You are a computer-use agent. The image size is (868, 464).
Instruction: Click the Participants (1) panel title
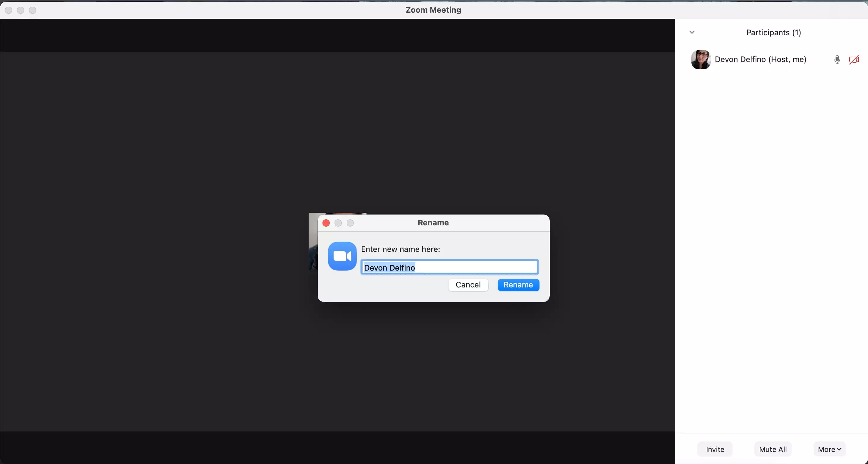pyautogui.click(x=773, y=33)
